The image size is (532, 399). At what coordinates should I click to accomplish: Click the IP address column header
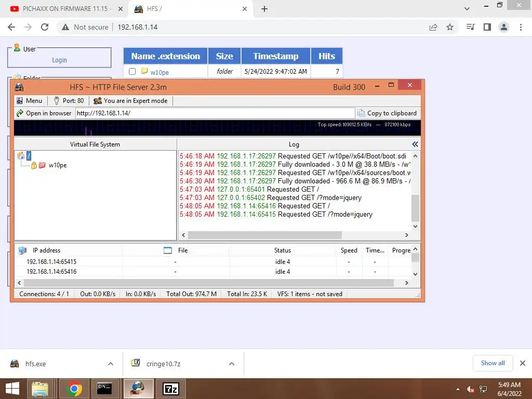pyautogui.click(x=46, y=250)
